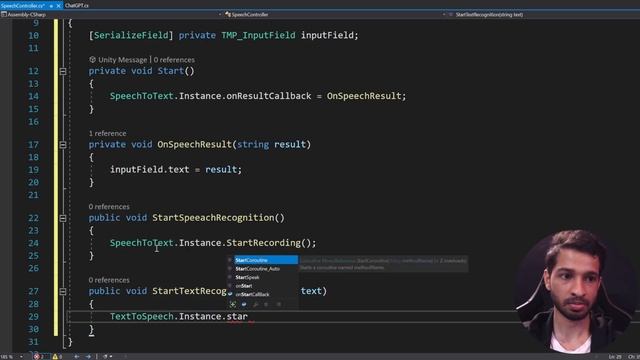Open '0 references' above StartSpeeachRecognition

pos(109,207)
